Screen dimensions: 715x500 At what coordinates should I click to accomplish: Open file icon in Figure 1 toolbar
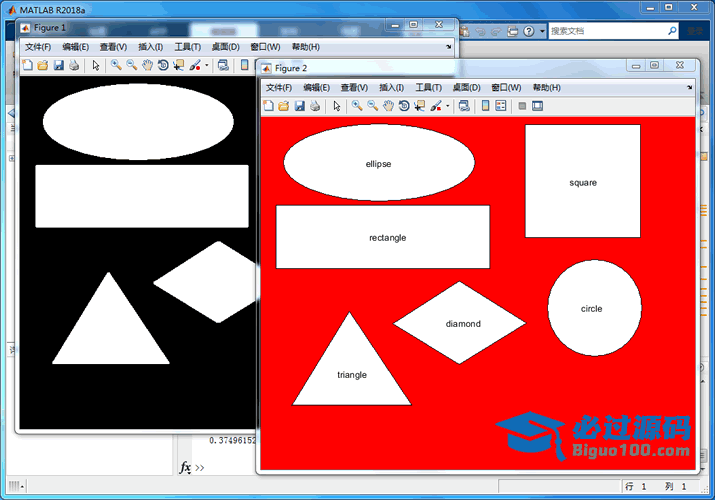tap(43, 65)
